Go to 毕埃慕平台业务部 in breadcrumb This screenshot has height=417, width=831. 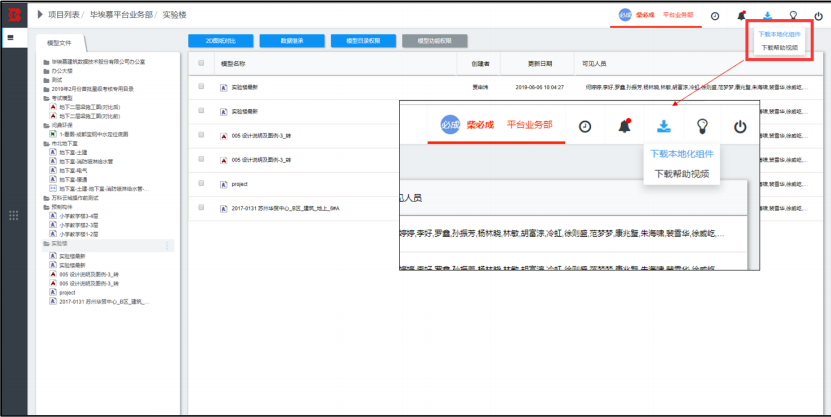(121, 15)
